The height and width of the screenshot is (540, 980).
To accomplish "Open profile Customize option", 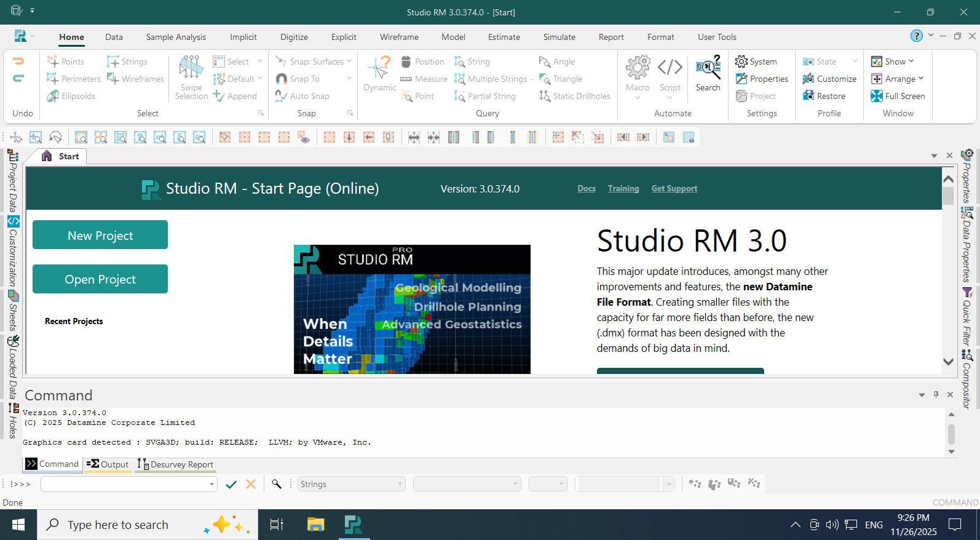I will click(829, 79).
